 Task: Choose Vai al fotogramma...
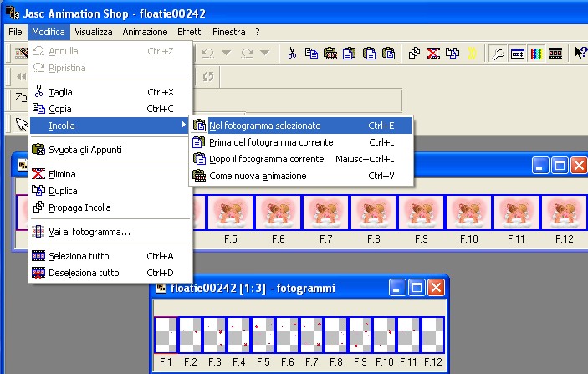[110, 232]
